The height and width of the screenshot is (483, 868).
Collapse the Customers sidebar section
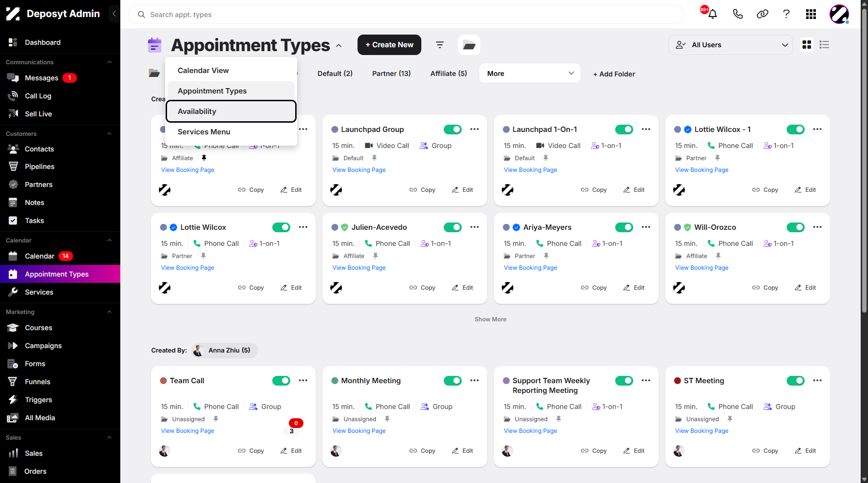click(109, 134)
